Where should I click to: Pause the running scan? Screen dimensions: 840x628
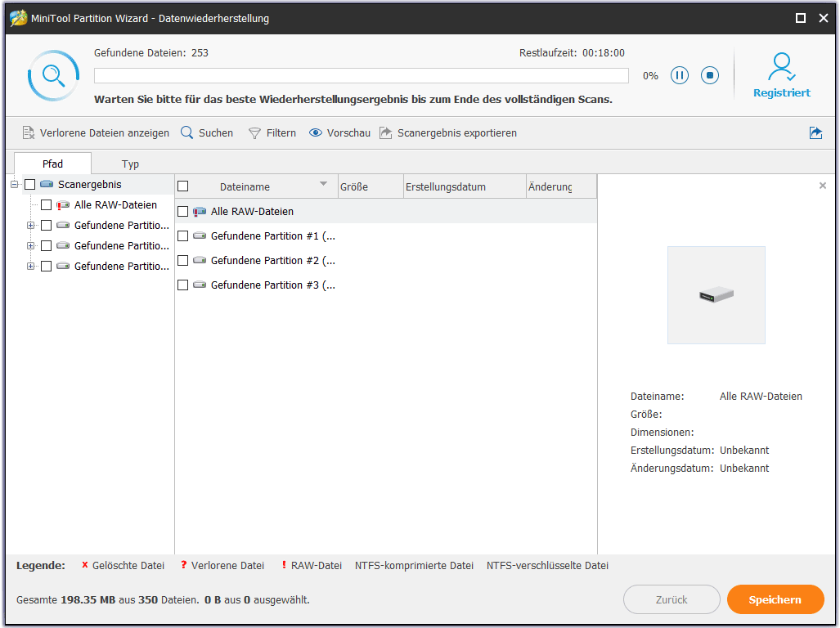coord(680,75)
